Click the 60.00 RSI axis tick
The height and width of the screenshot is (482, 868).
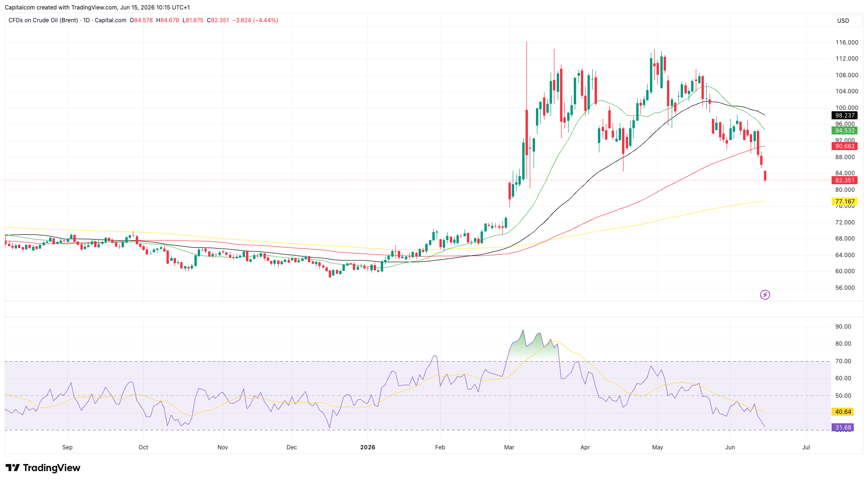(843, 378)
